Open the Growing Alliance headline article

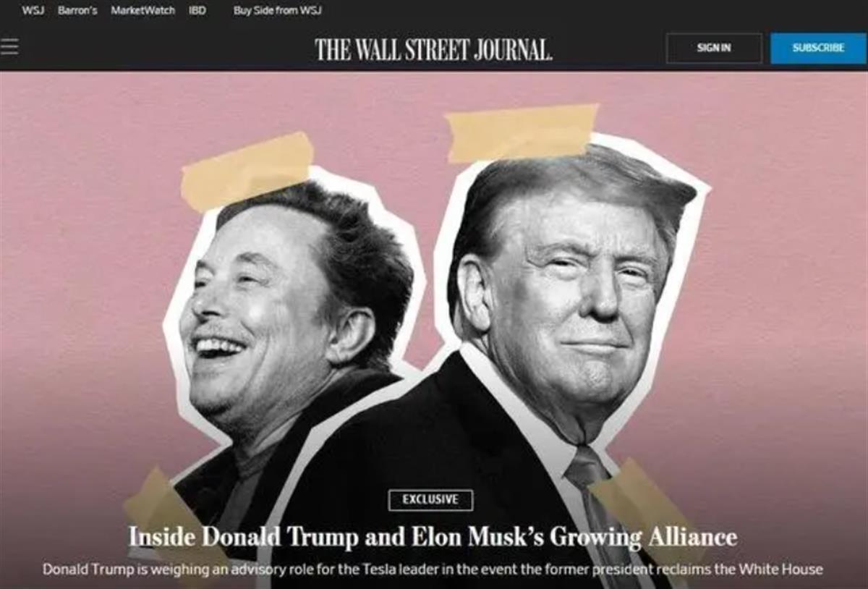433,537
